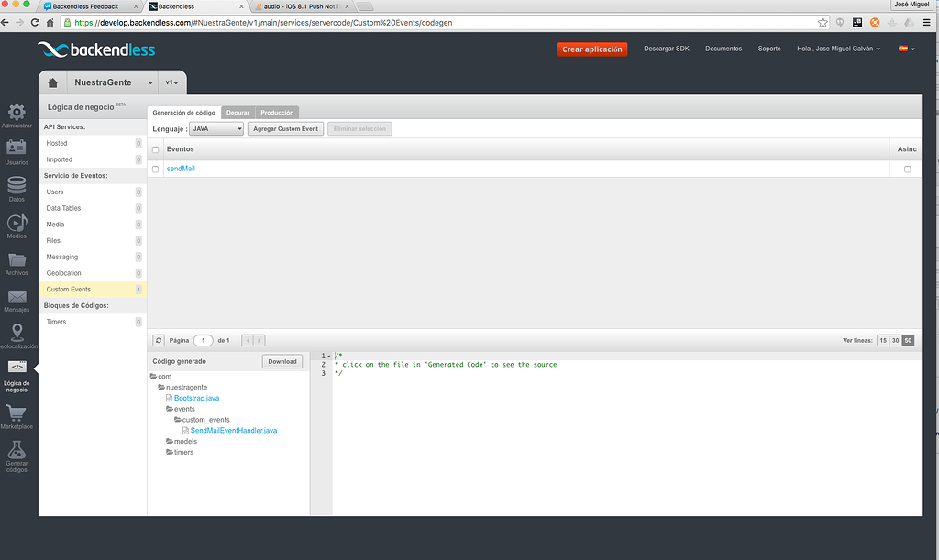The image size is (939, 560).
Task: Click the refresh icon next to Página
Action: point(159,340)
